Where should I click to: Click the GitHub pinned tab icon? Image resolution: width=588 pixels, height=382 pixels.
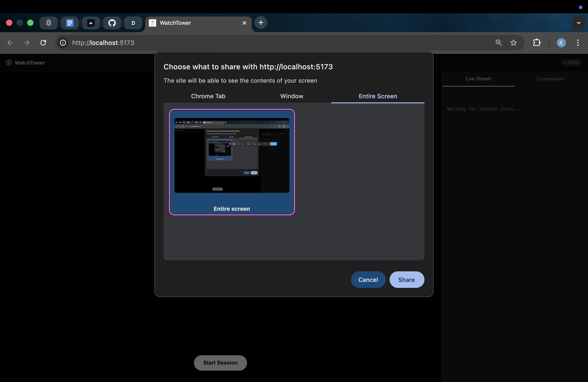point(112,23)
